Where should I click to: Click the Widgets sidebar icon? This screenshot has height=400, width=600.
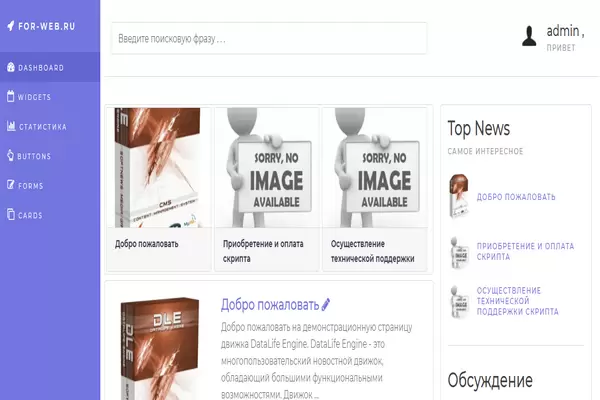point(10,97)
